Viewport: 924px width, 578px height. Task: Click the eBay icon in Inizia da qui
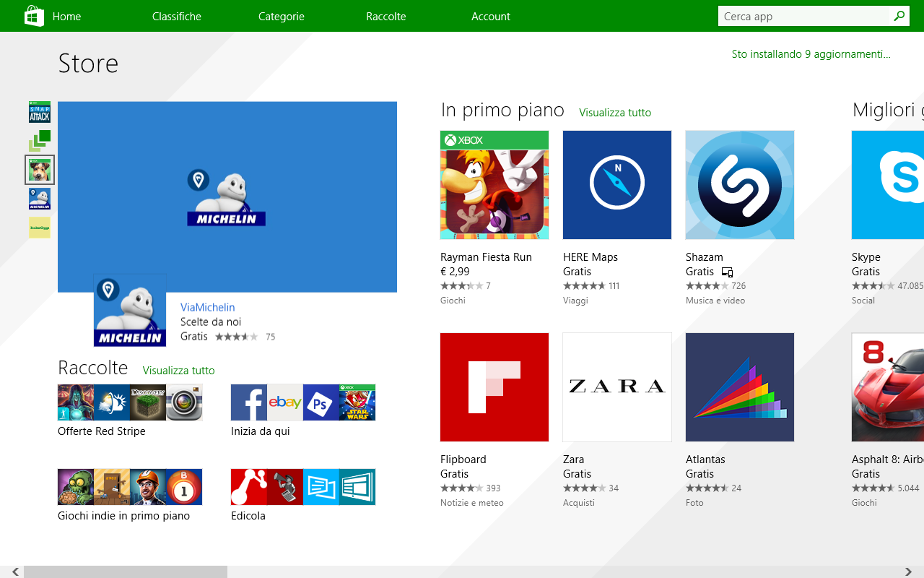point(285,402)
